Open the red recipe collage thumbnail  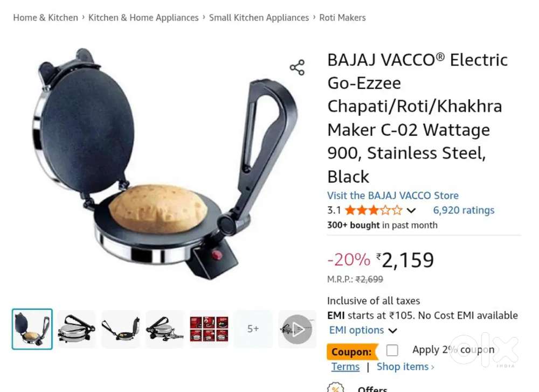click(209, 329)
